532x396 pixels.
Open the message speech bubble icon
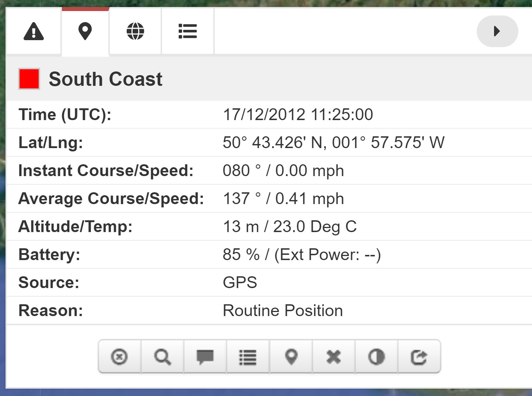click(x=205, y=357)
